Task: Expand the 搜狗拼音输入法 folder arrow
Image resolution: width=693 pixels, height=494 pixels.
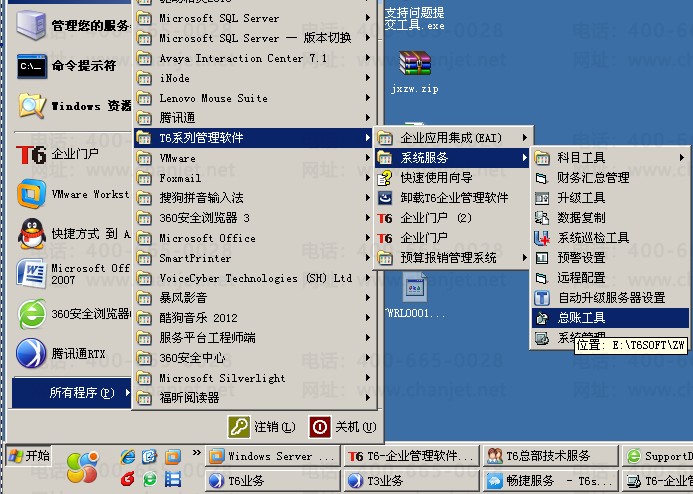Action: click(x=368, y=198)
